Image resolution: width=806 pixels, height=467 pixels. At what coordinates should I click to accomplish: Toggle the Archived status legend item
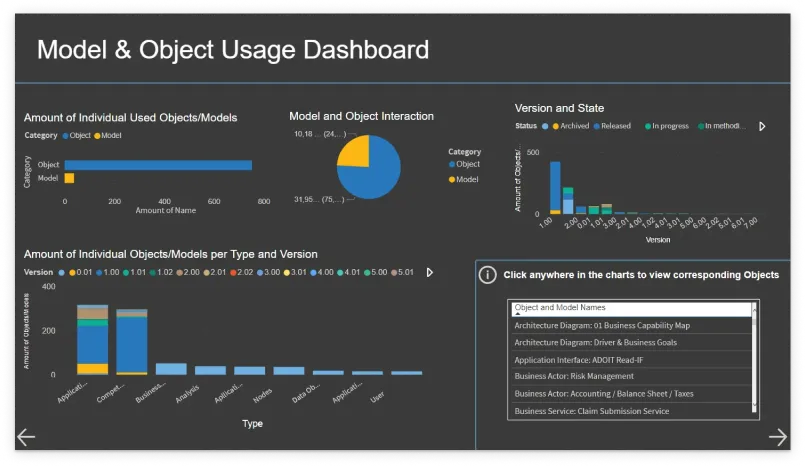coord(571,126)
